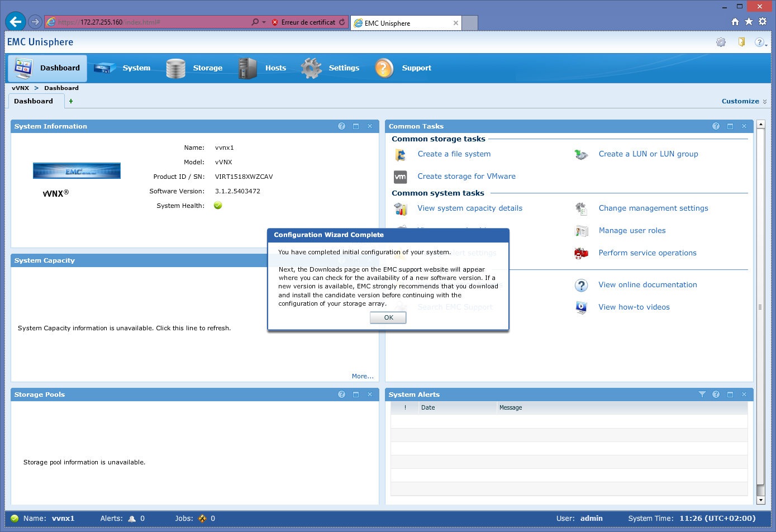Open the Storage menu in navigation bar

[207, 68]
